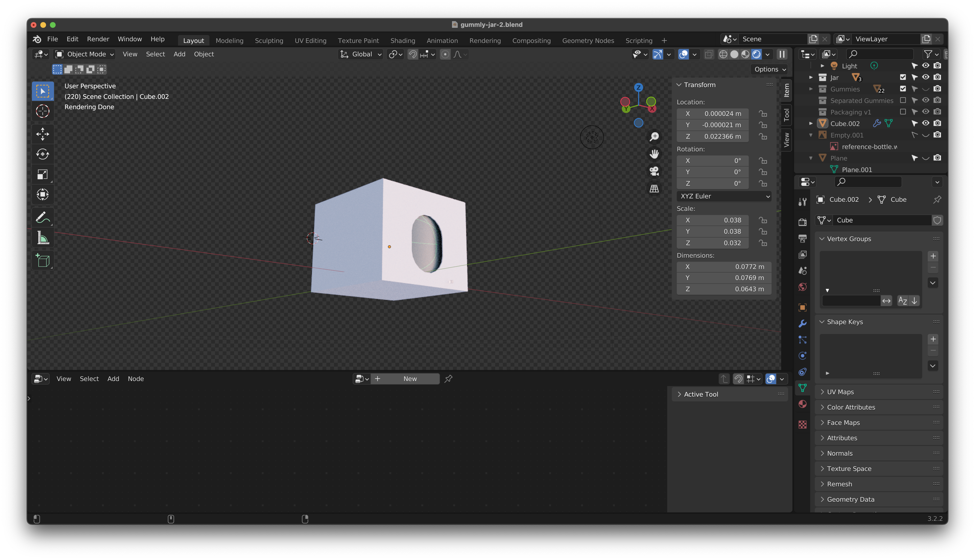
Task: Click the viewport zoom magnifier icon
Action: [x=654, y=137]
